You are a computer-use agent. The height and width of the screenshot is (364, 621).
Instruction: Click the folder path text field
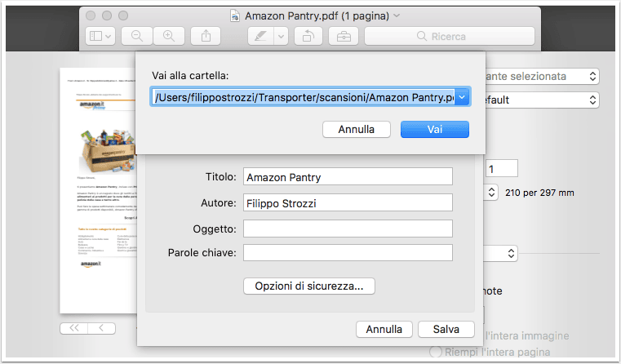(x=303, y=97)
